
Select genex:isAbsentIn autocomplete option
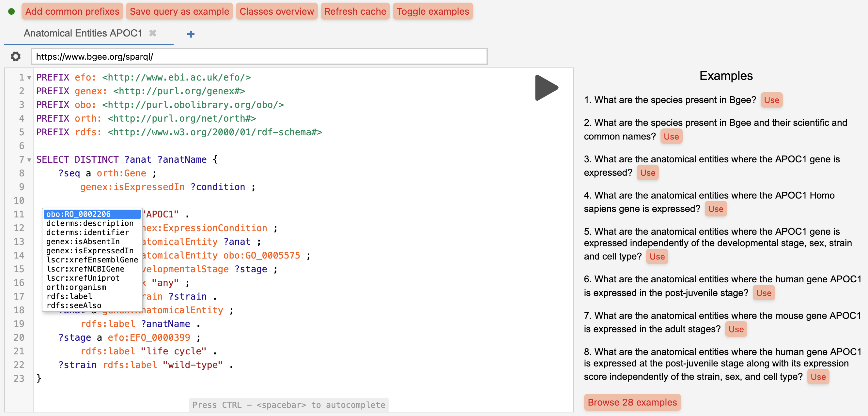[x=83, y=241]
